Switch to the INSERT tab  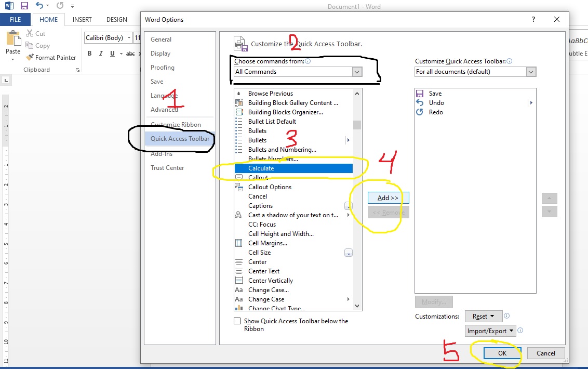click(x=82, y=20)
